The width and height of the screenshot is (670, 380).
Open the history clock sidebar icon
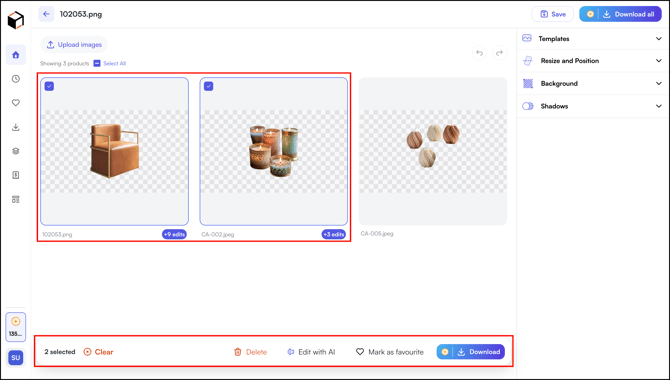tap(16, 79)
